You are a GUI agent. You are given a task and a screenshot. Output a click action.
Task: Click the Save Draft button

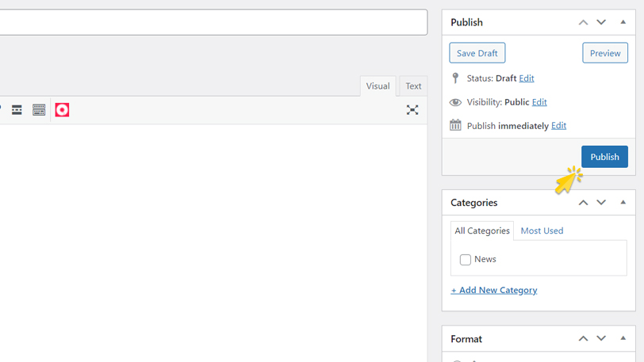coord(477,53)
